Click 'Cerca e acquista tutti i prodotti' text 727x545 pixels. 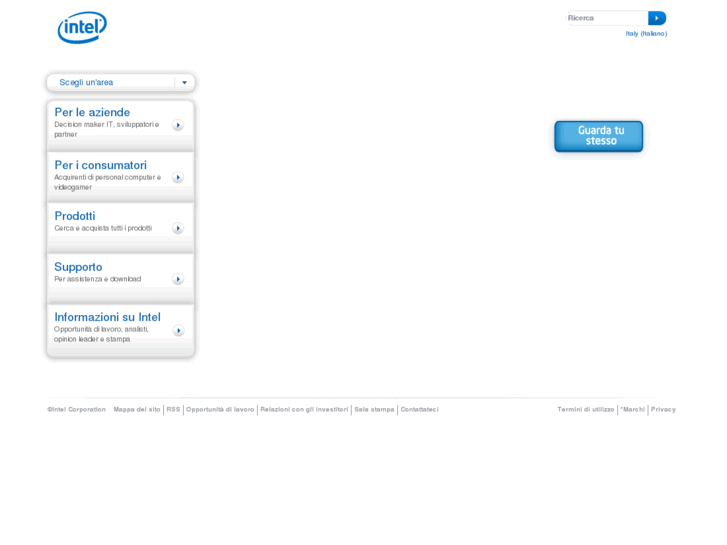[x=103, y=228]
